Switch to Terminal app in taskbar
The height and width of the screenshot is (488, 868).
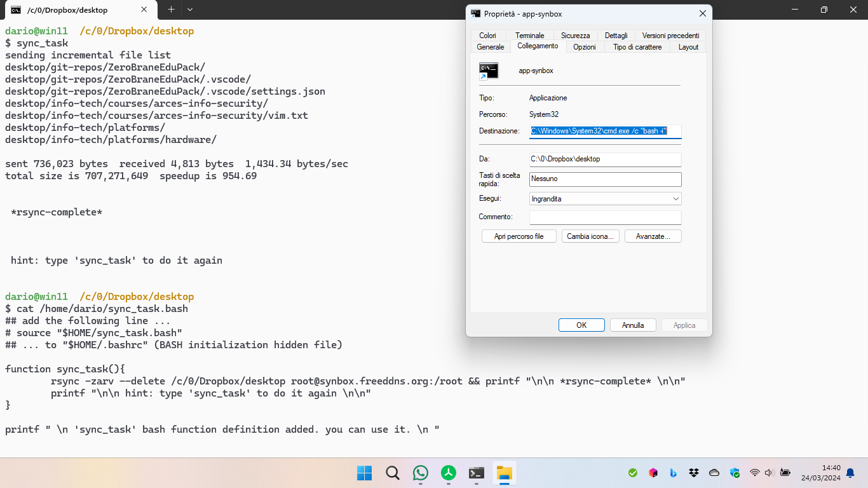(x=477, y=473)
